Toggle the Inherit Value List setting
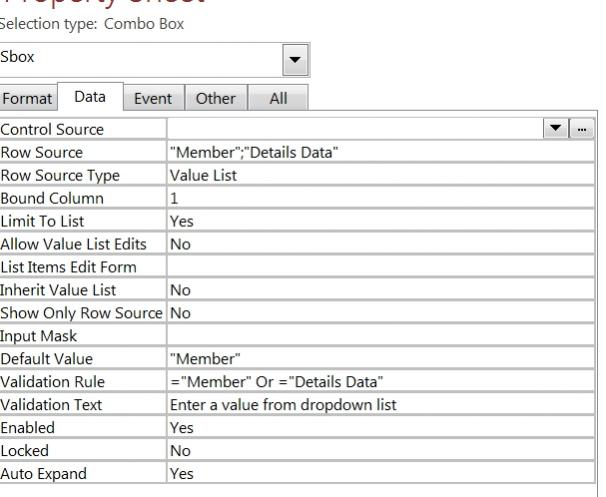 pos(380,289)
